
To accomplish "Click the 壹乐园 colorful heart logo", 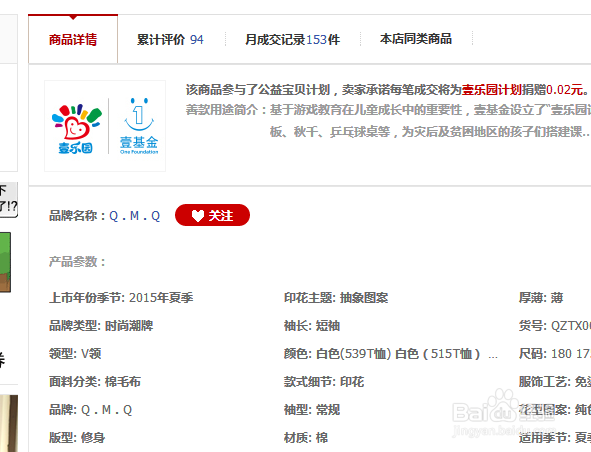I will (x=77, y=129).
